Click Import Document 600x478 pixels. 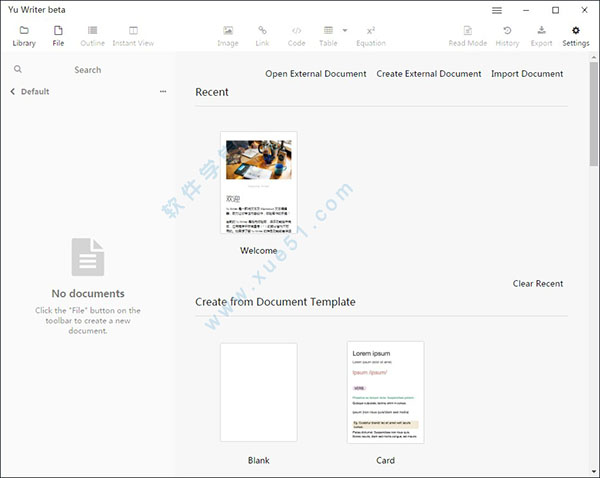527,74
